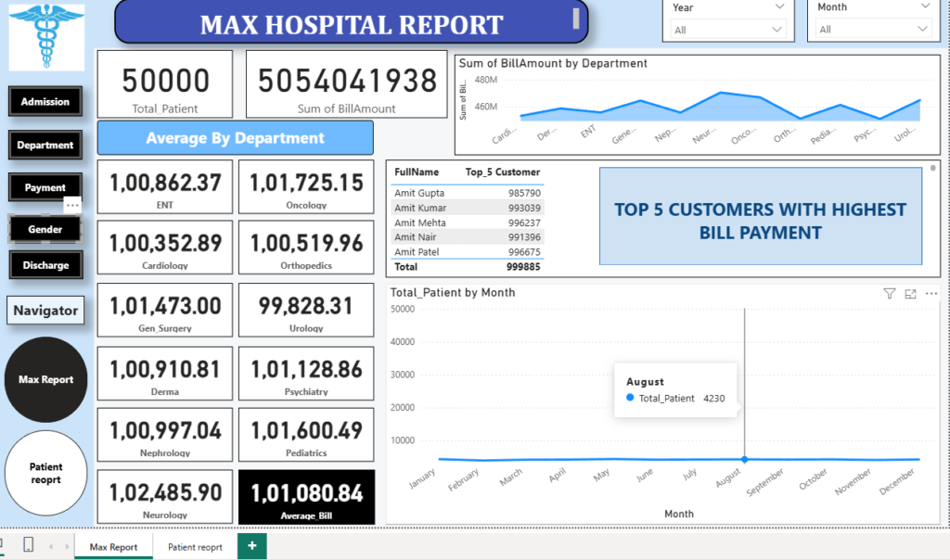950x560 pixels.
Task: Expand the Month slicer header chevron
Action: coord(925,6)
